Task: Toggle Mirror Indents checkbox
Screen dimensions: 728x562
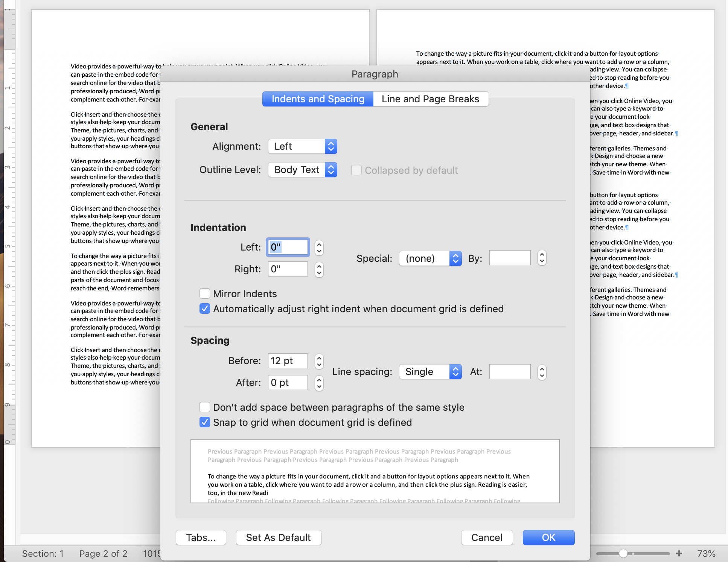Action: pos(206,293)
